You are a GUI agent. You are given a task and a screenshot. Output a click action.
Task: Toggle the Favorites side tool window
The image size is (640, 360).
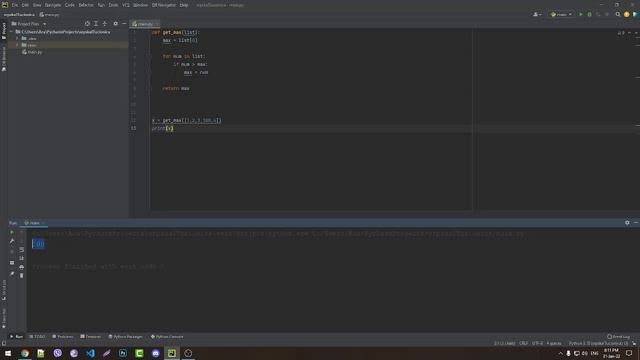point(4,318)
